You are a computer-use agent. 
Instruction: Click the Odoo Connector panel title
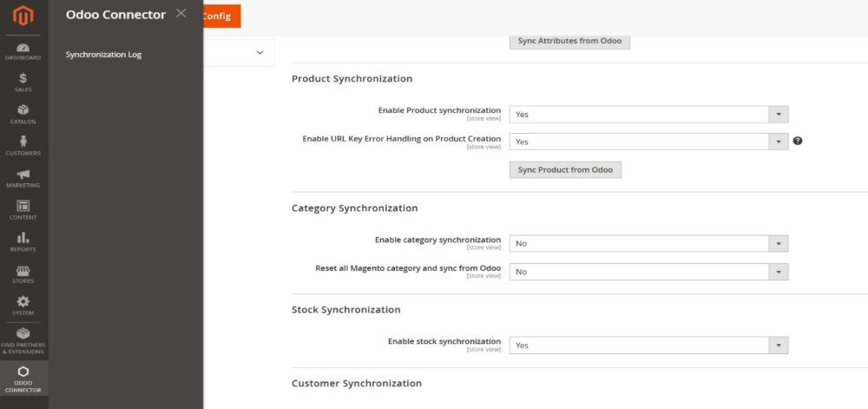115,15
